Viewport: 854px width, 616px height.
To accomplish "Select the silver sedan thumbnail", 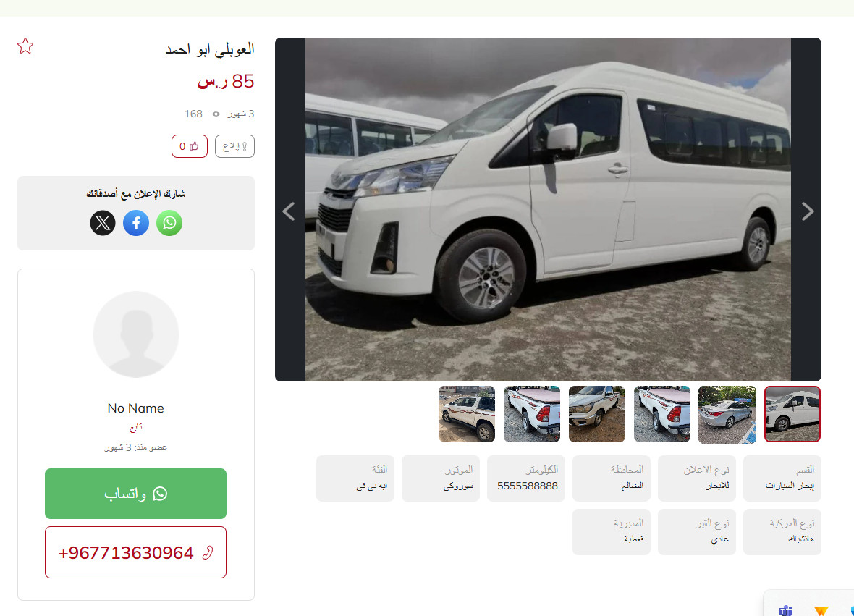I will click(727, 414).
